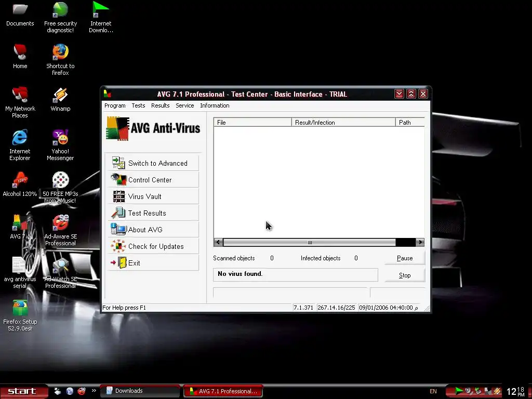
Task: Click the horizontal scrollbar left arrow
Action: point(218,242)
